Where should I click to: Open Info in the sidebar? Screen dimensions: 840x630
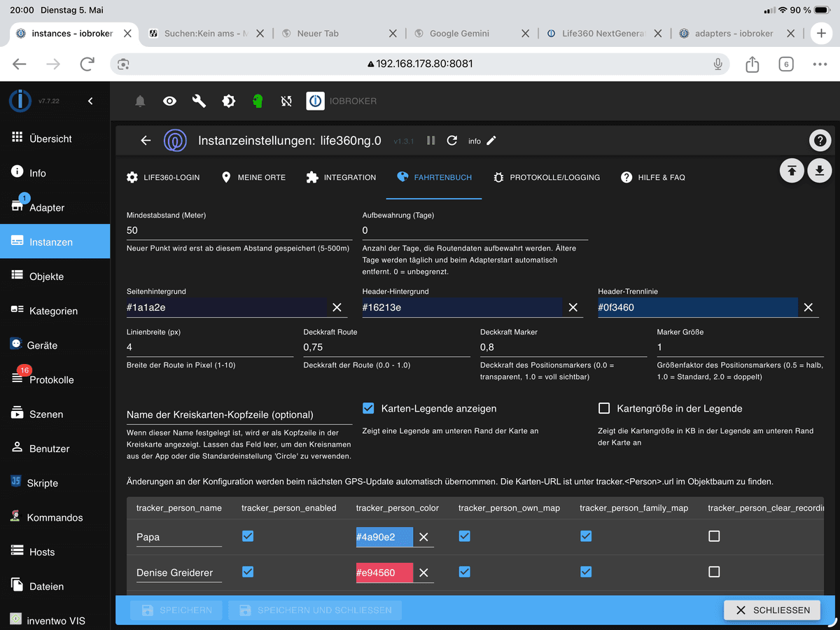[x=55, y=173]
